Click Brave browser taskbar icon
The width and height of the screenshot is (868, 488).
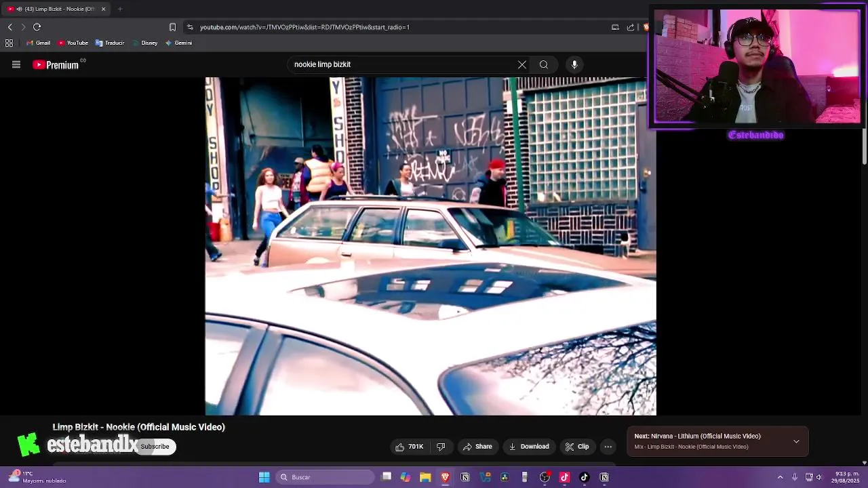[x=445, y=477]
